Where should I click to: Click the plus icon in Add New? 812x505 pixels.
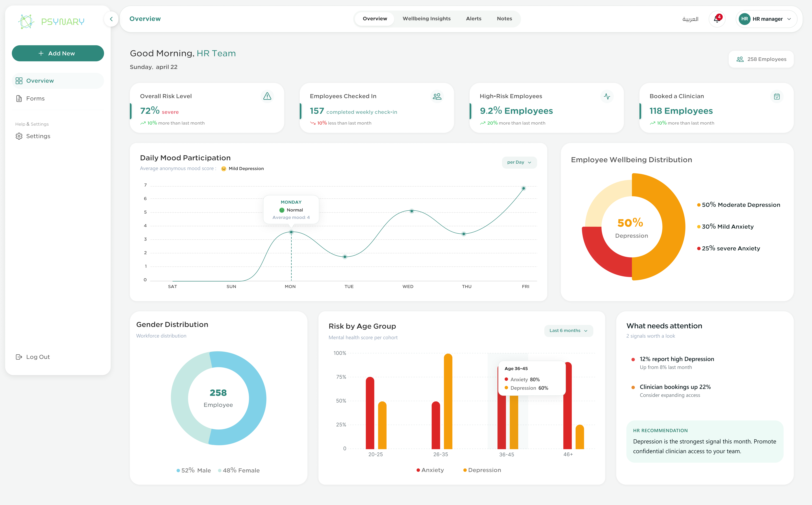[x=41, y=53]
